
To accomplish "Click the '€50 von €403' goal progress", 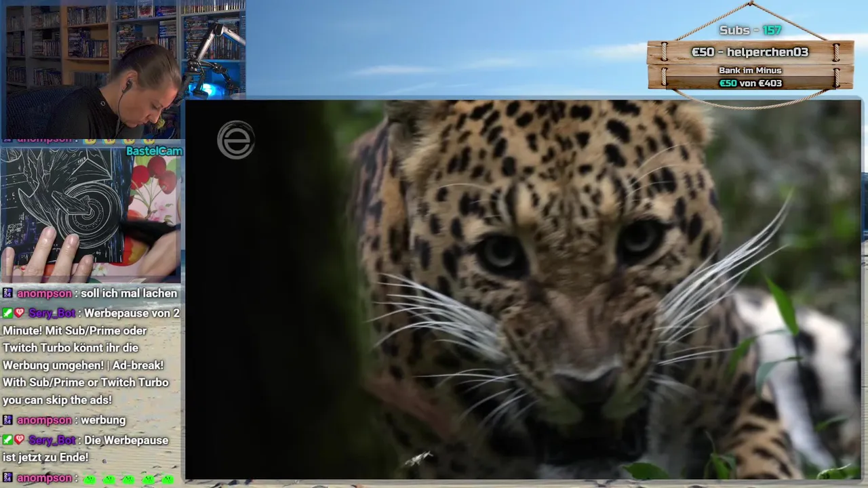I will tap(750, 83).
